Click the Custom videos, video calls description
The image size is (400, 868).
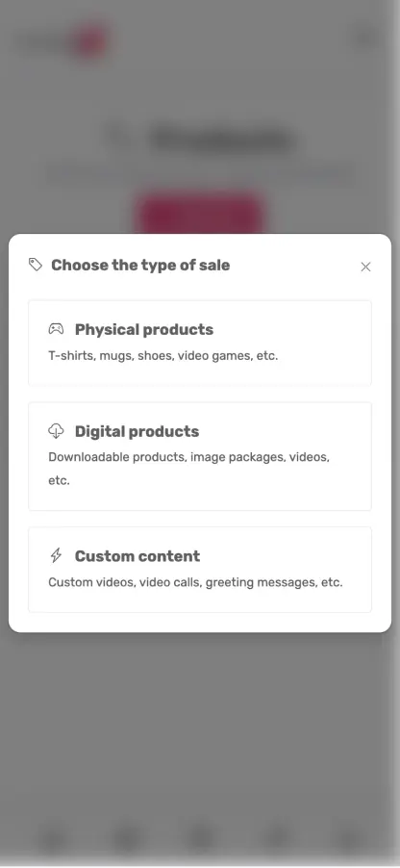point(195,582)
